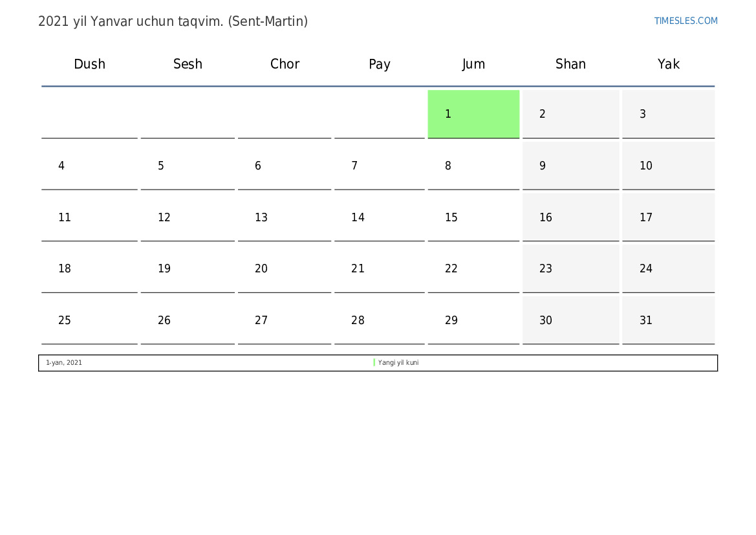Click the Yangi yil kuni holiday label
Image resolution: width=756 pixels, height=535 pixels.
point(398,363)
